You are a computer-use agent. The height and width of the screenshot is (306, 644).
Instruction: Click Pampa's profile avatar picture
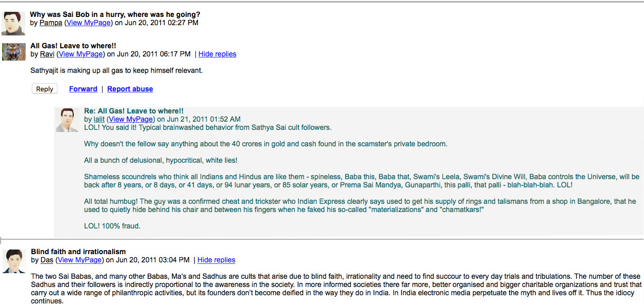pos(13,23)
